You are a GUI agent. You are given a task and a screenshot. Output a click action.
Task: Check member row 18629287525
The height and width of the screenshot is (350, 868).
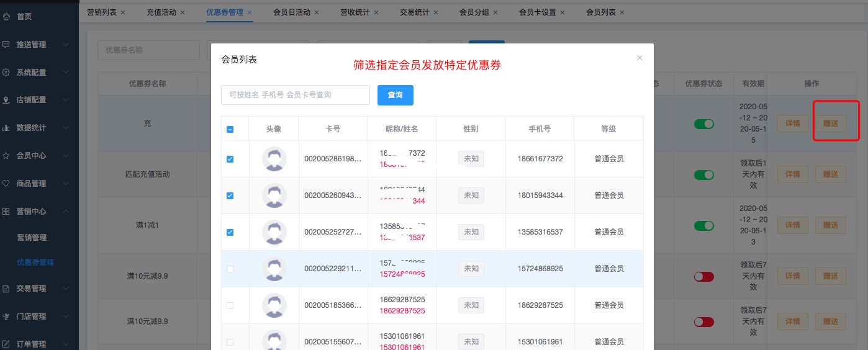pos(230,305)
